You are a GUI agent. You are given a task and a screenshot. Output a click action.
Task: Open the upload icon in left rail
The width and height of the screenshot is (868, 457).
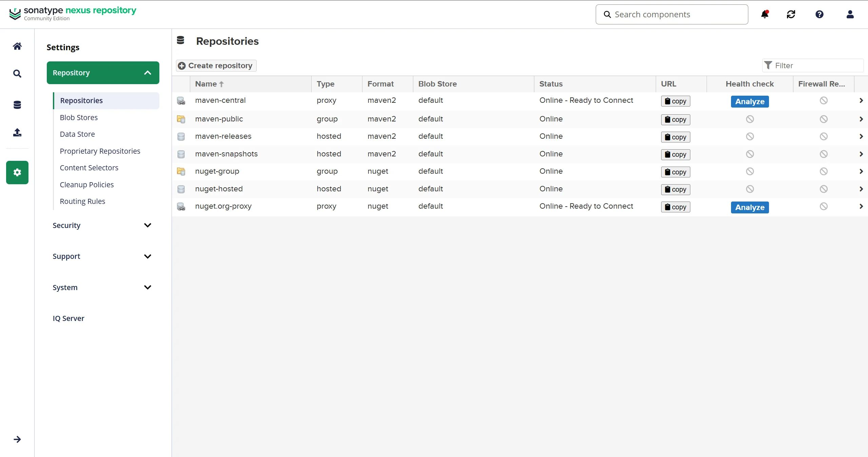(x=17, y=132)
